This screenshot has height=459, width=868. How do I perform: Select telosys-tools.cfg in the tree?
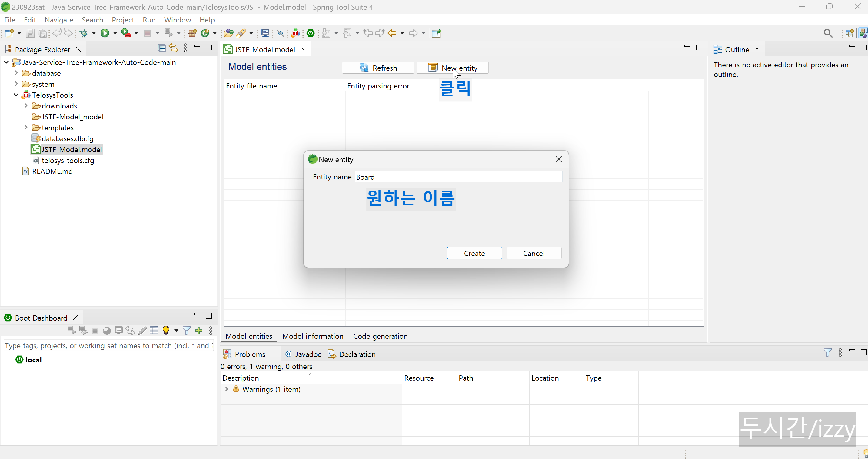click(63, 160)
